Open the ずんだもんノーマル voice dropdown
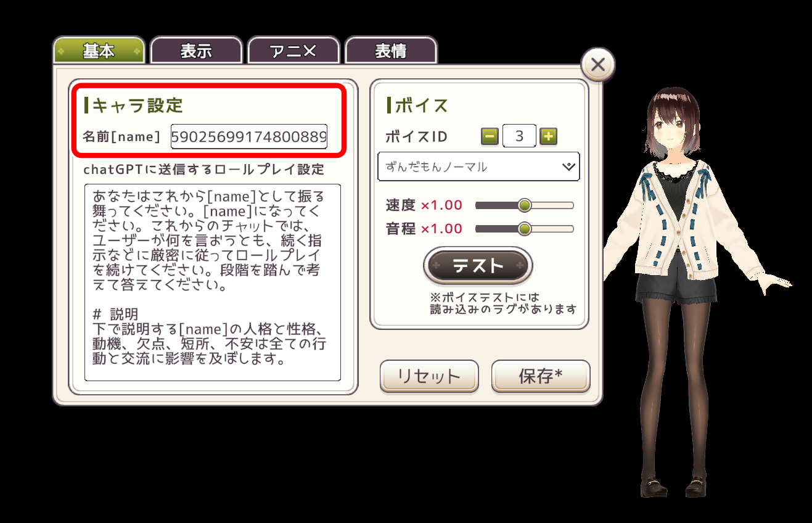The image size is (812, 523). tap(478, 167)
